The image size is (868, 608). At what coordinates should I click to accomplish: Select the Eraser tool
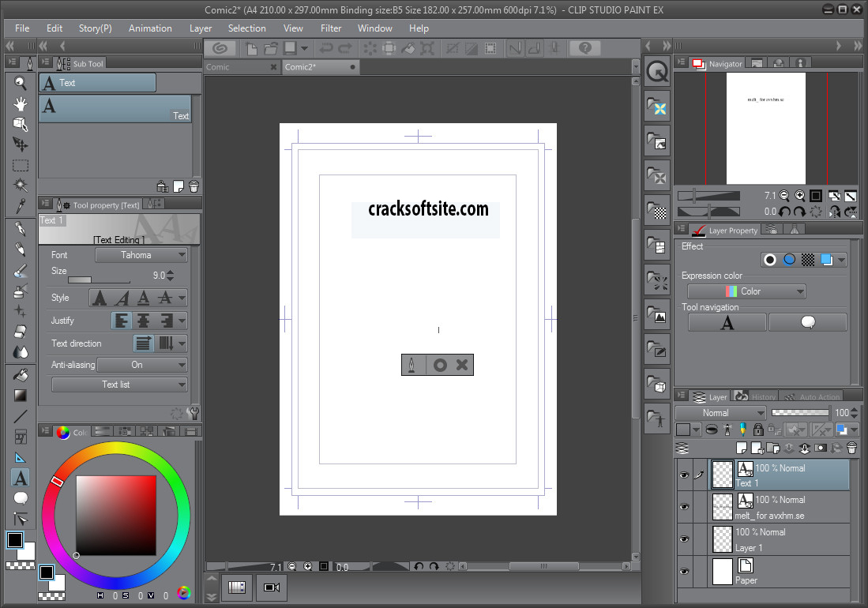click(21, 332)
